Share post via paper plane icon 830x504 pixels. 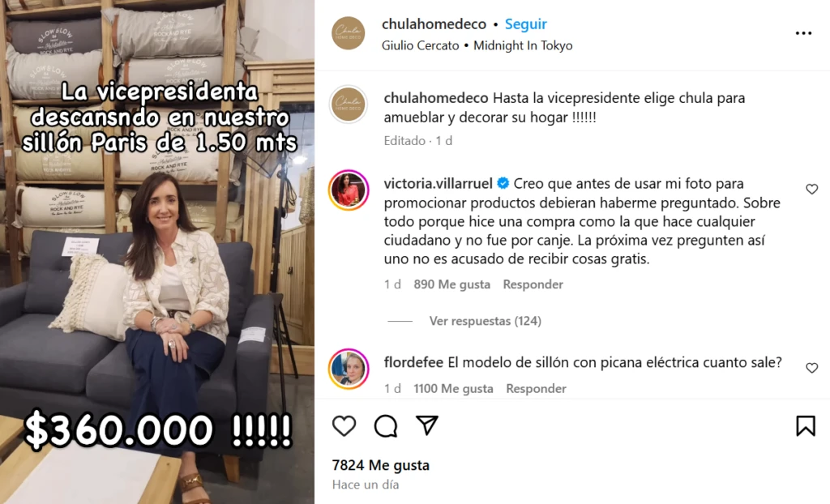click(426, 425)
